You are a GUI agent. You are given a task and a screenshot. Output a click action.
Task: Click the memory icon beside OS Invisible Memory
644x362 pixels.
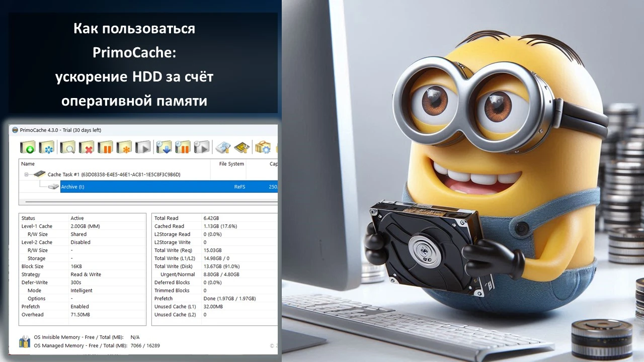[25, 341]
